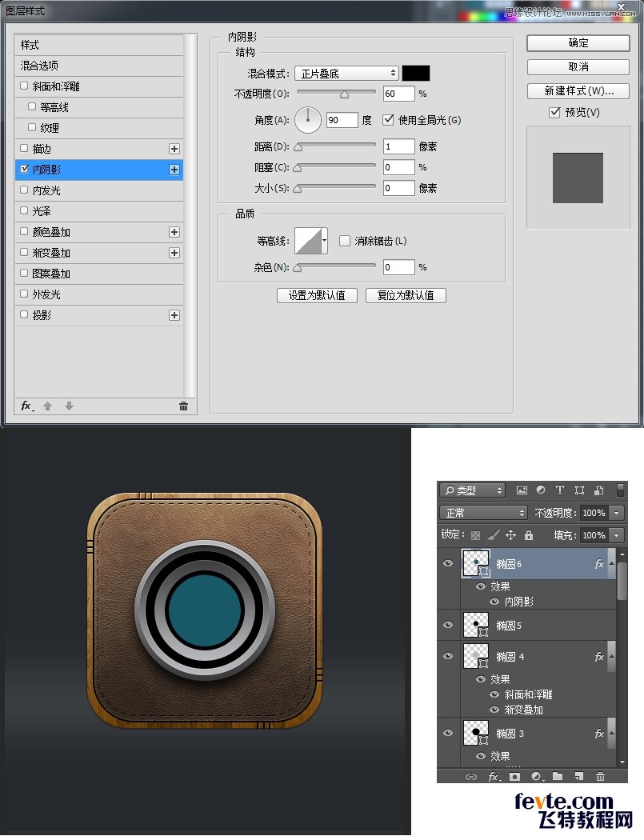This screenshot has width=644, height=840.
Task: Open layer blend mode 正常 dropdown
Action: click(484, 513)
